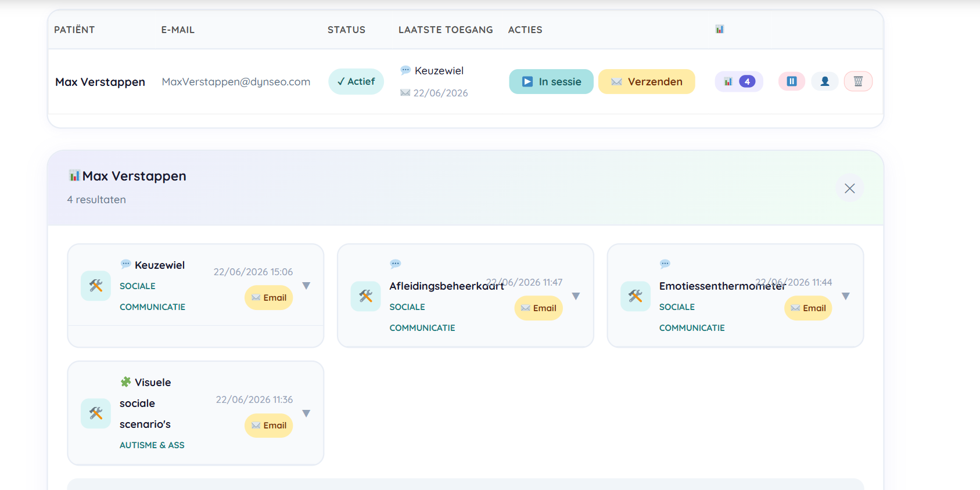The height and width of the screenshot is (490, 980).
Task: Expand the Keuzewiel result details arrow
Action: point(306,286)
